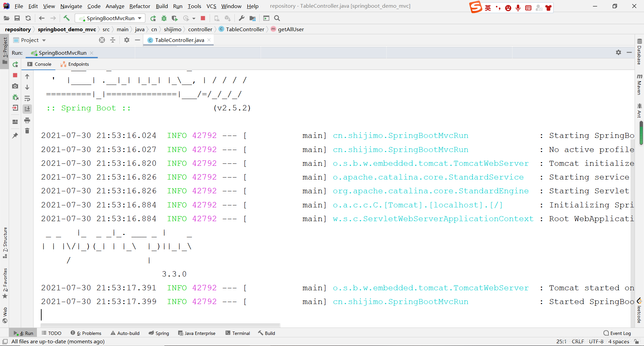The height and width of the screenshot is (346, 644).
Task: Click the Synchronize toolbar icon
Action: click(x=28, y=18)
